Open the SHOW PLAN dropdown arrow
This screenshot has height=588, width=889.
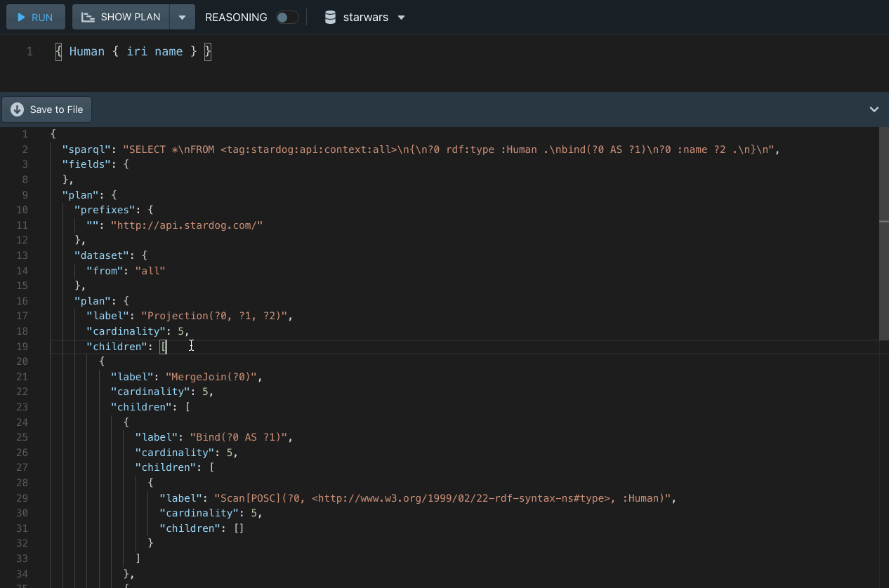pyautogui.click(x=182, y=18)
